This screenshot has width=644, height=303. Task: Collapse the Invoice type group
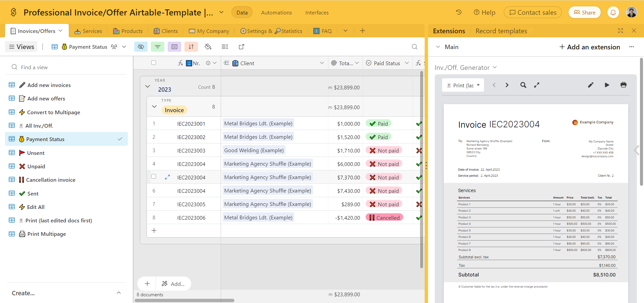coord(154,106)
